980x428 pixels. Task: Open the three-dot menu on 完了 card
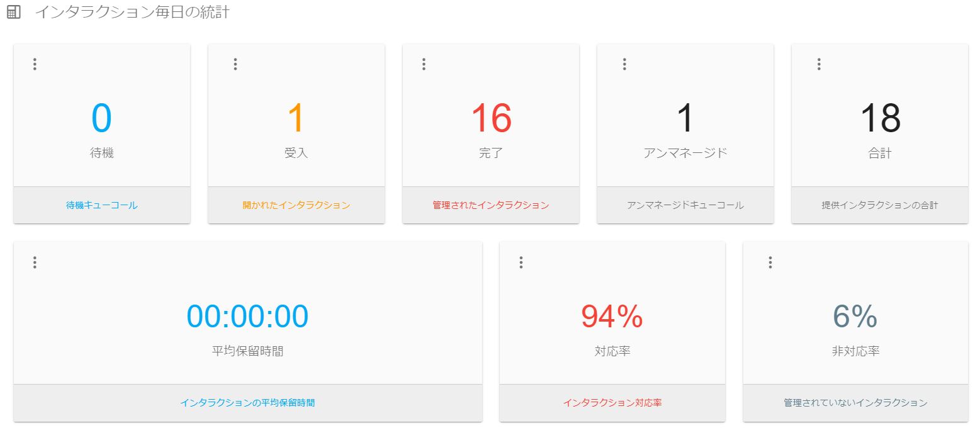(x=424, y=64)
